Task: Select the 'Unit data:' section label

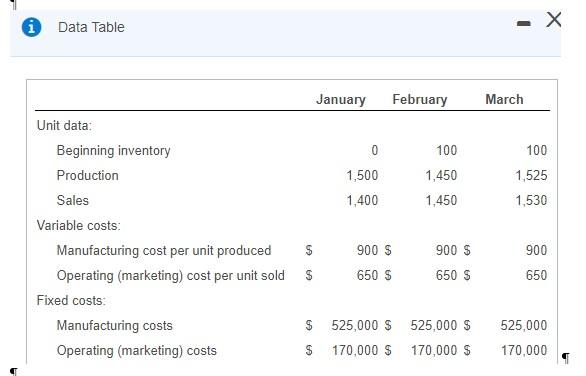Action: point(64,126)
